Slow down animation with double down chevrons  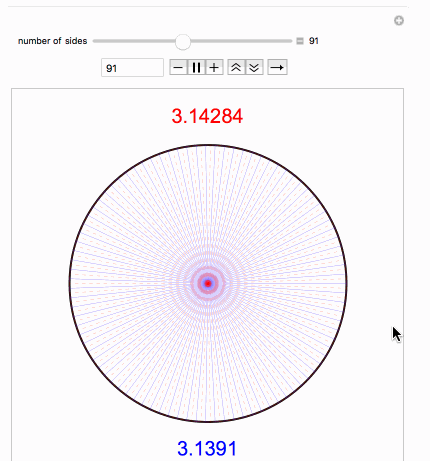pyautogui.click(x=254, y=68)
